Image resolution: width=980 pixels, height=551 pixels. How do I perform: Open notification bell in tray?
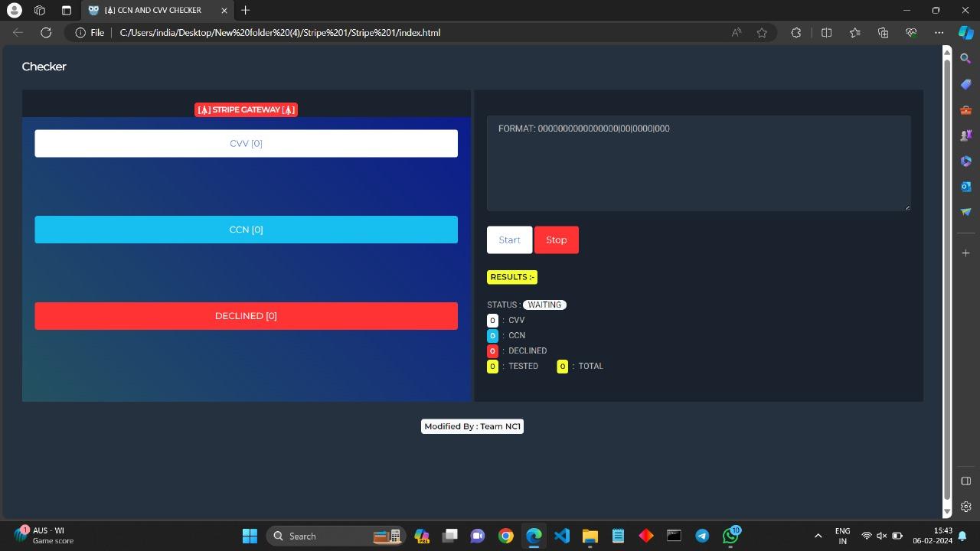(962, 536)
